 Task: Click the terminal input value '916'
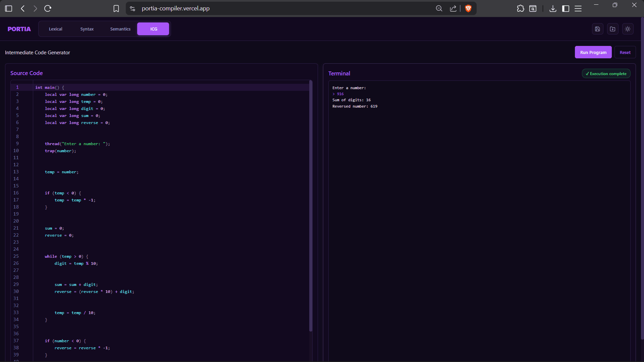340,94
